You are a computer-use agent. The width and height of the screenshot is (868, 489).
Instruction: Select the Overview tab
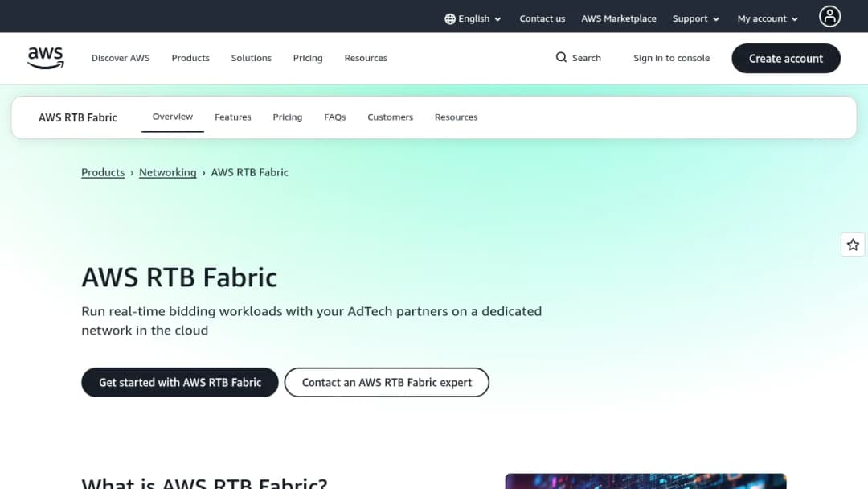coord(173,117)
